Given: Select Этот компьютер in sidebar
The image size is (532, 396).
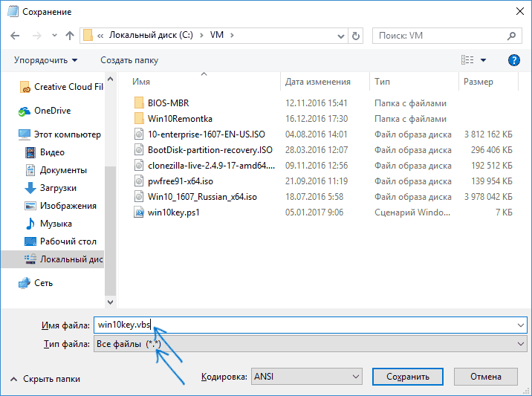Looking at the screenshot, I should click(x=59, y=134).
